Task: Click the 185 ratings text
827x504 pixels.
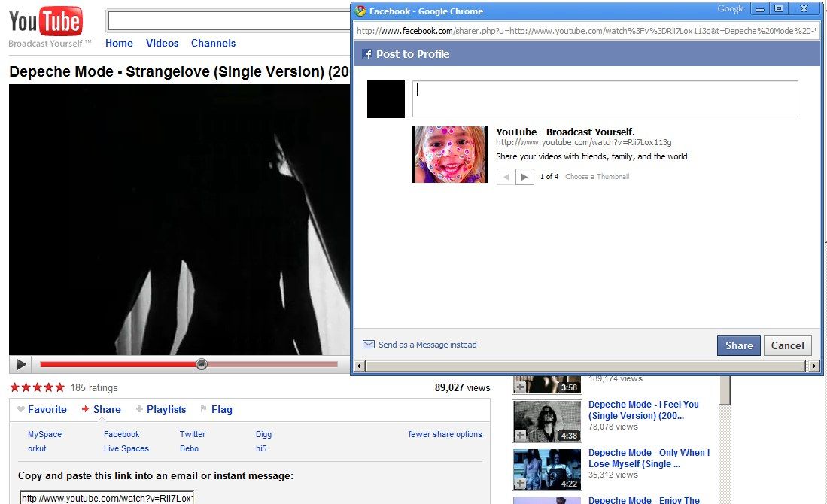Action: coord(94,387)
